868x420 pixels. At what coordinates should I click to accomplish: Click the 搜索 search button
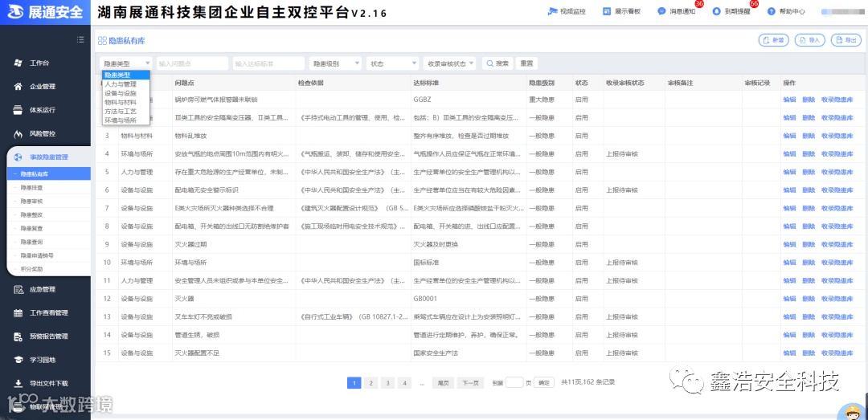(x=497, y=63)
